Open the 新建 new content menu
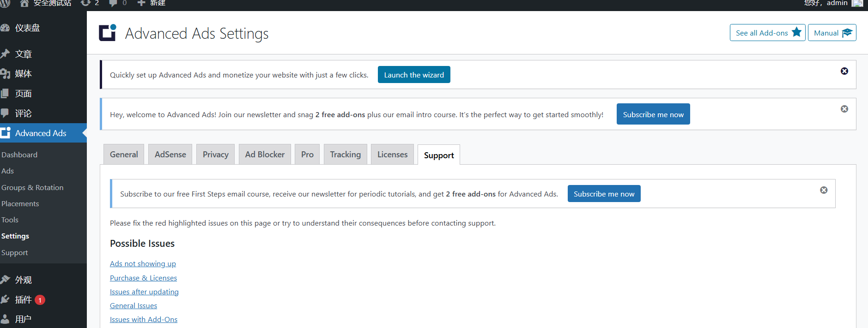The image size is (868, 328). point(152,3)
